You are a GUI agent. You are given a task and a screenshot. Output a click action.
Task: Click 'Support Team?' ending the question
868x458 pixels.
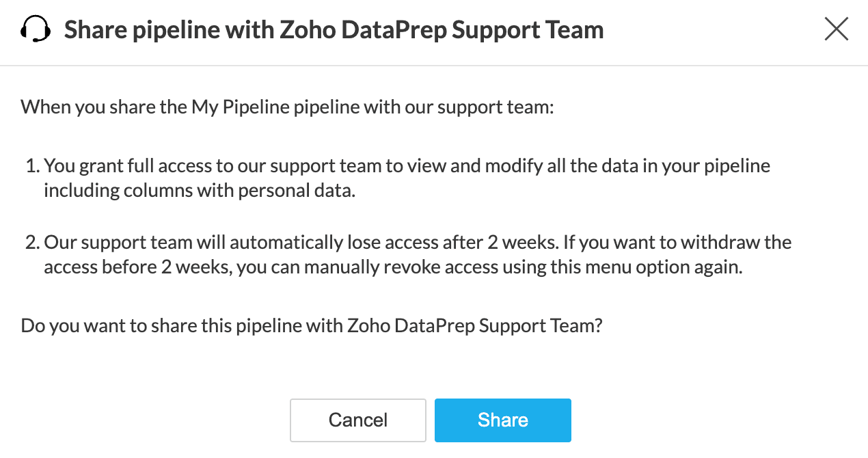click(x=541, y=325)
